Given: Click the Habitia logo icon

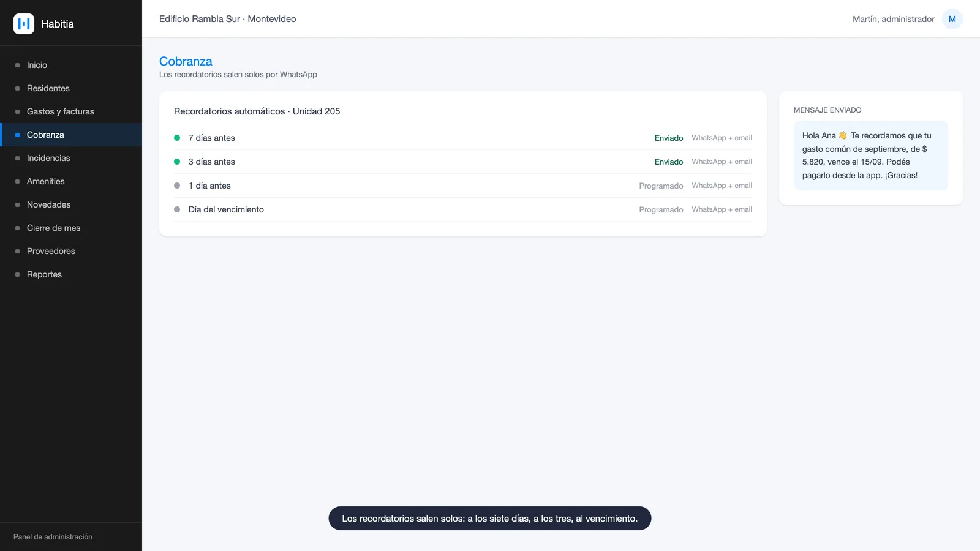Looking at the screenshot, I should 24,24.
